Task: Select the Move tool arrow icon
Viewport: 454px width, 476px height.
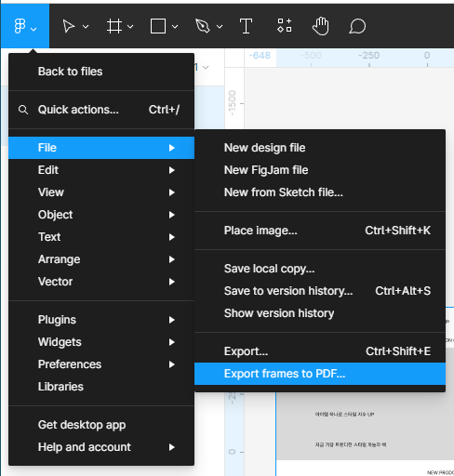Action: (69, 26)
